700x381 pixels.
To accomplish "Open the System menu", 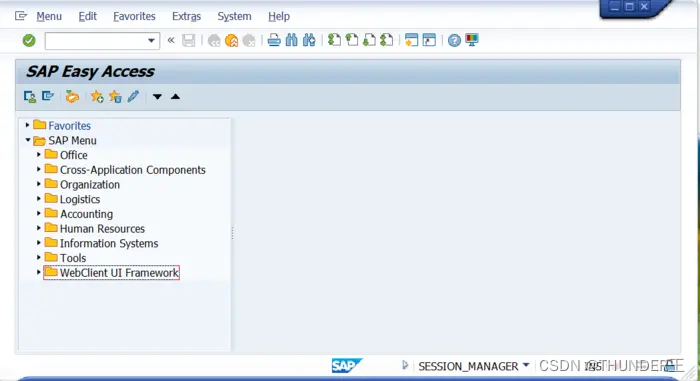I will [234, 17].
